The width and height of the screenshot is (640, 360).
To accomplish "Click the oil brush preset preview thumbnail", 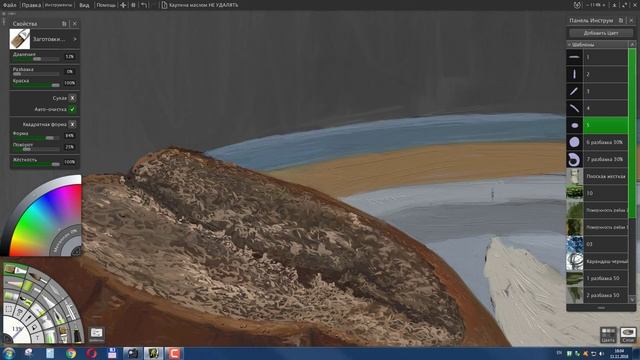I will [x=20, y=39].
